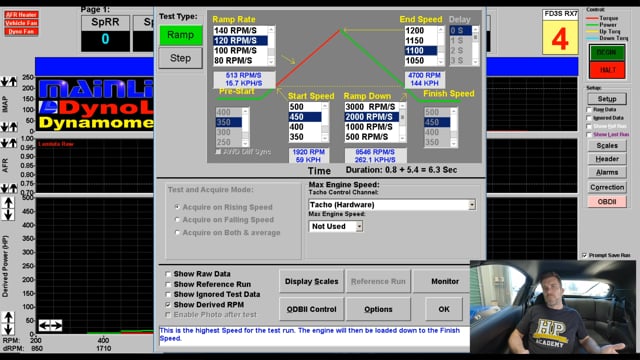Click the Display Scales button

311,281
